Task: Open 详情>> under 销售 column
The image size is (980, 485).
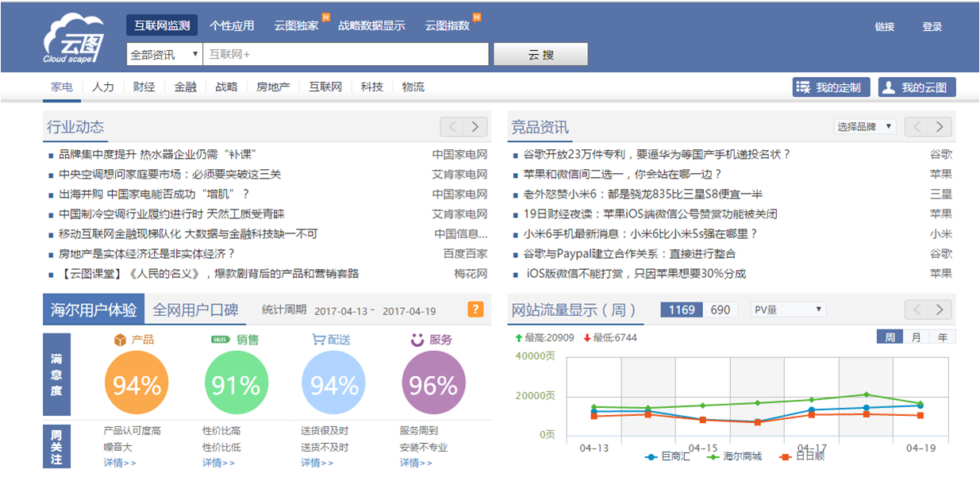Action: [x=219, y=464]
